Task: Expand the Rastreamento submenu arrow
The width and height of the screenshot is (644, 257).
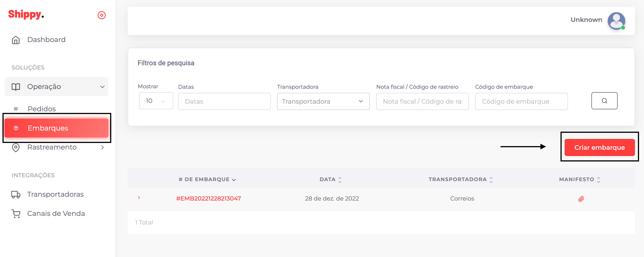Action: pyautogui.click(x=102, y=147)
